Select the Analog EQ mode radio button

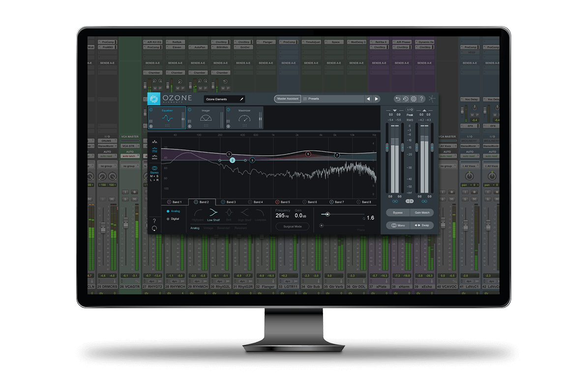point(168,211)
